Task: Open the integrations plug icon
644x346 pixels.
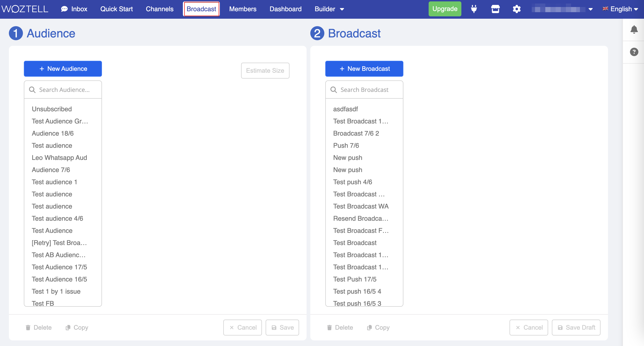Action: click(x=474, y=9)
